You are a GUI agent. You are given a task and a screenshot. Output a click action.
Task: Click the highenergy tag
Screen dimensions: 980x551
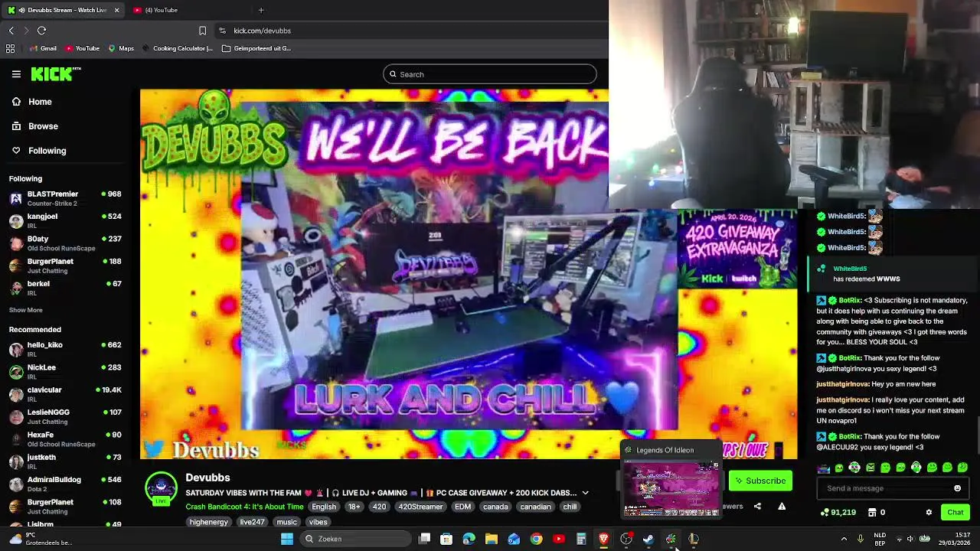[x=208, y=522]
